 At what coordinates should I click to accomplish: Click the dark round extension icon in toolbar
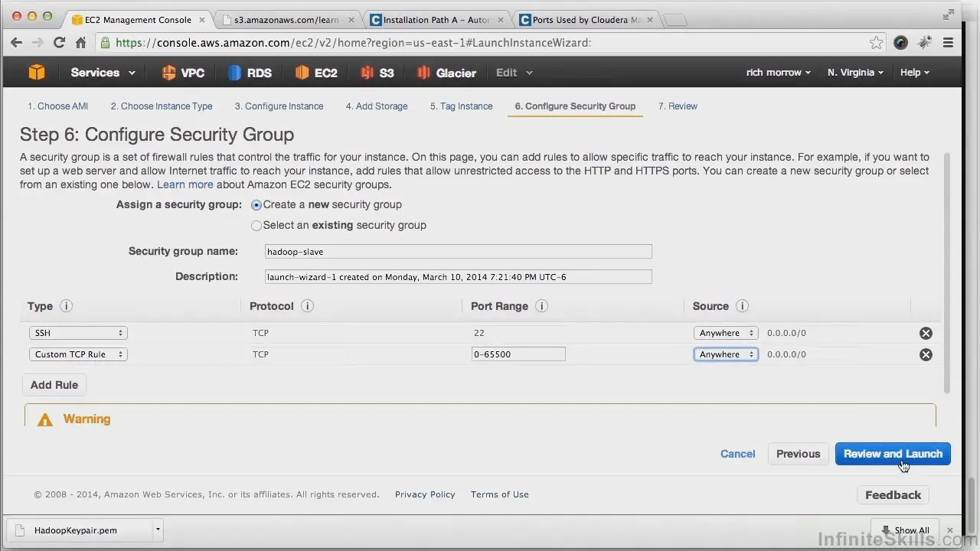coord(900,43)
